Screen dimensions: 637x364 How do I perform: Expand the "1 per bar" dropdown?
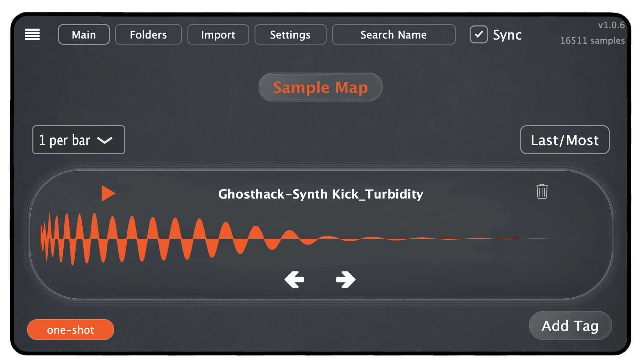(x=79, y=140)
